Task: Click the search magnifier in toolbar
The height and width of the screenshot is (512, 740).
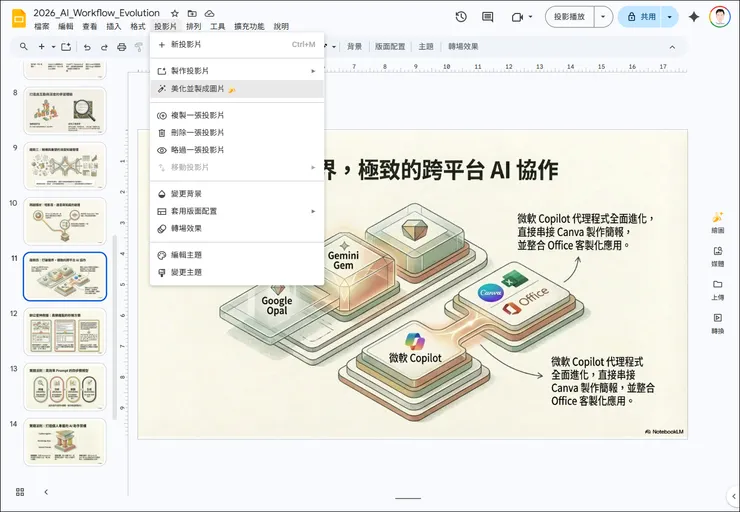Action: [x=24, y=47]
